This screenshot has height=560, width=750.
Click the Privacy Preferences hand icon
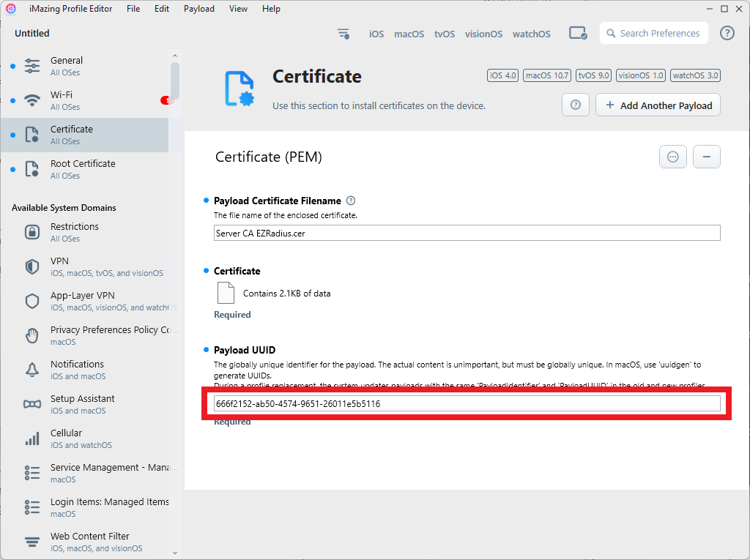click(x=32, y=336)
